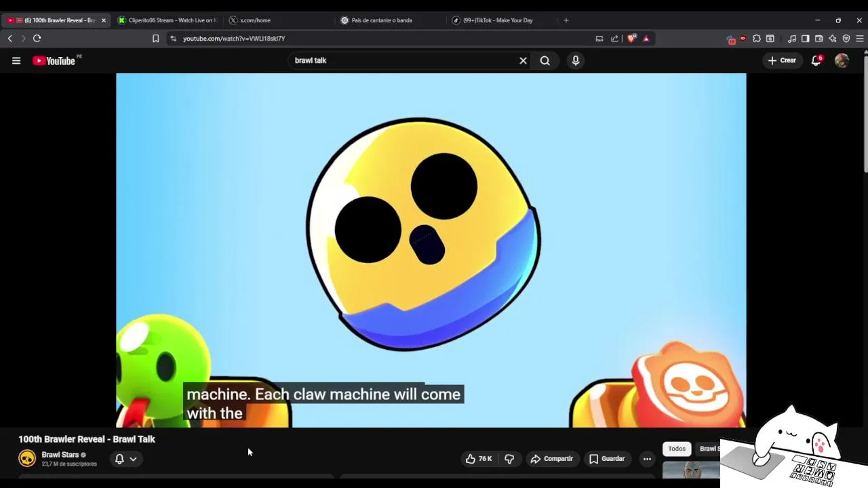Clear the 'brawl talk' search text
Viewport: 868px width, 488px height.
pos(523,60)
